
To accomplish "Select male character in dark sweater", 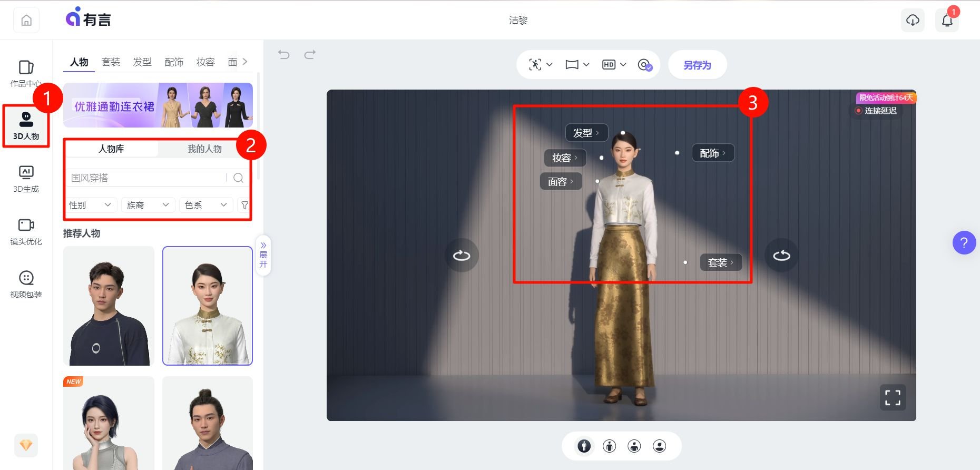I will (x=109, y=306).
